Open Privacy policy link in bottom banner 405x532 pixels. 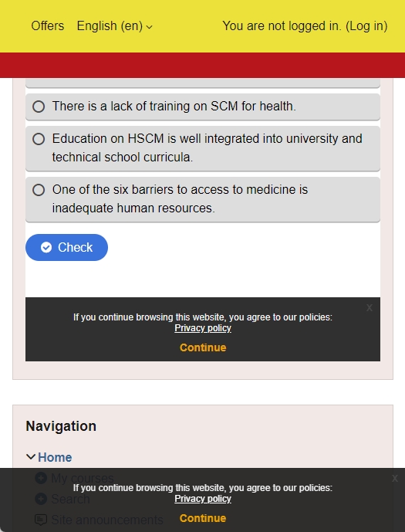tap(203, 499)
